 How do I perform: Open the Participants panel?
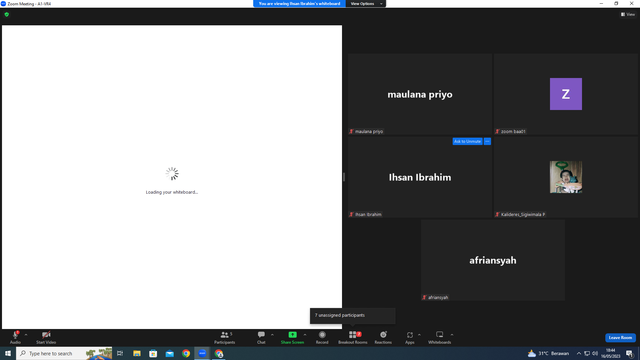pos(224,337)
